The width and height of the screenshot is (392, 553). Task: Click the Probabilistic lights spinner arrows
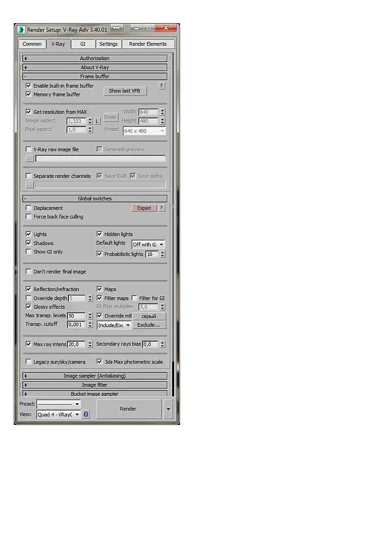(162, 254)
